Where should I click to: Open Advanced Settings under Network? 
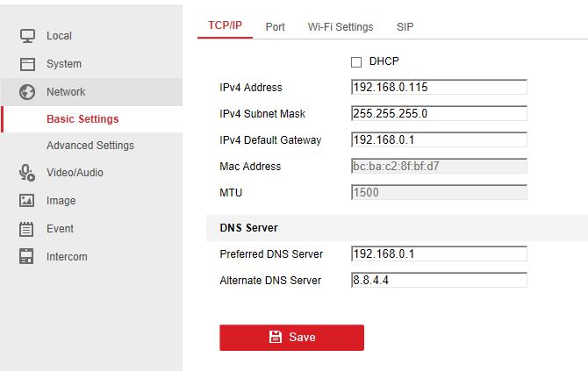coord(90,146)
